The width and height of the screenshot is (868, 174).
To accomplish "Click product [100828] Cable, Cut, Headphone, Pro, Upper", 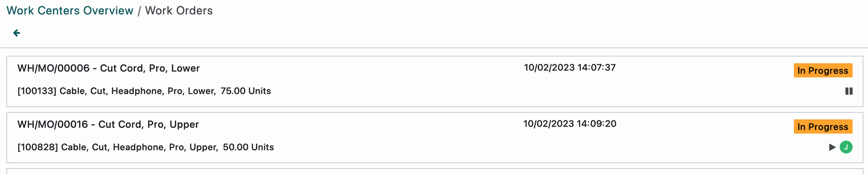I will click(x=118, y=147).
